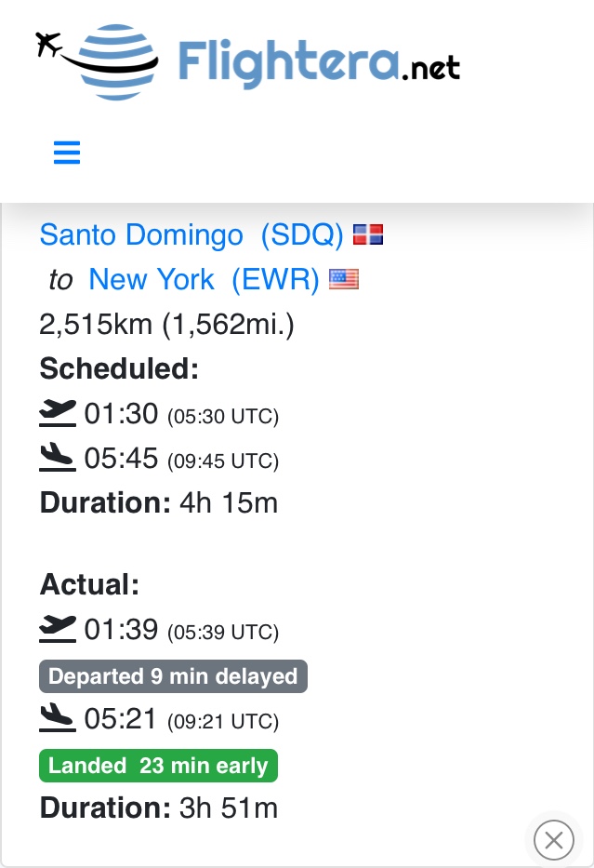Click the scheduled arrival plane icon

pyautogui.click(x=58, y=459)
